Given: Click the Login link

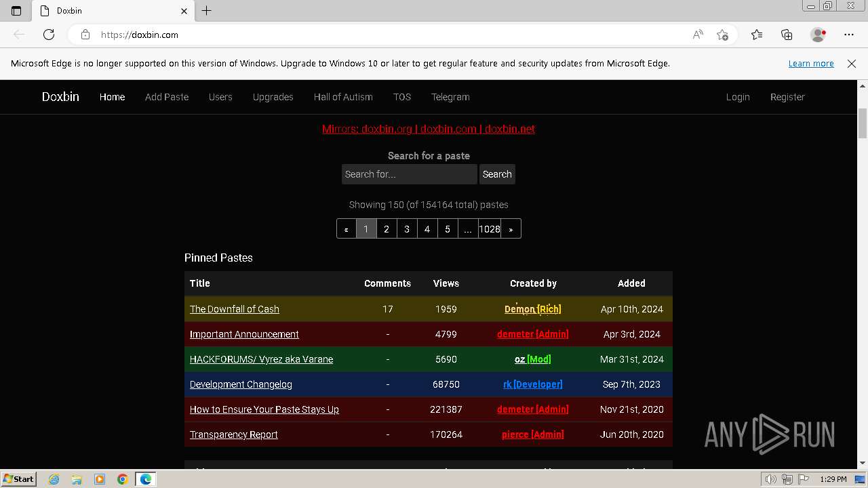Looking at the screenshot, I should click(x=738, y=97).
